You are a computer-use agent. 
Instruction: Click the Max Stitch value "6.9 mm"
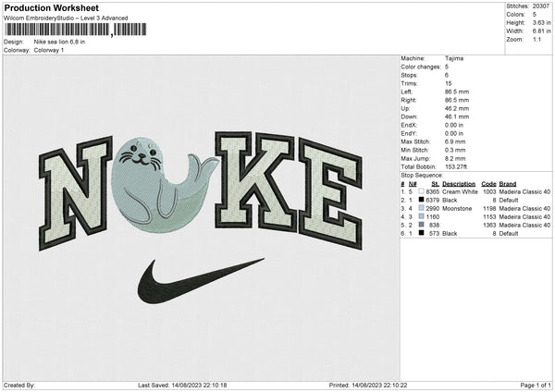(455, 141)
